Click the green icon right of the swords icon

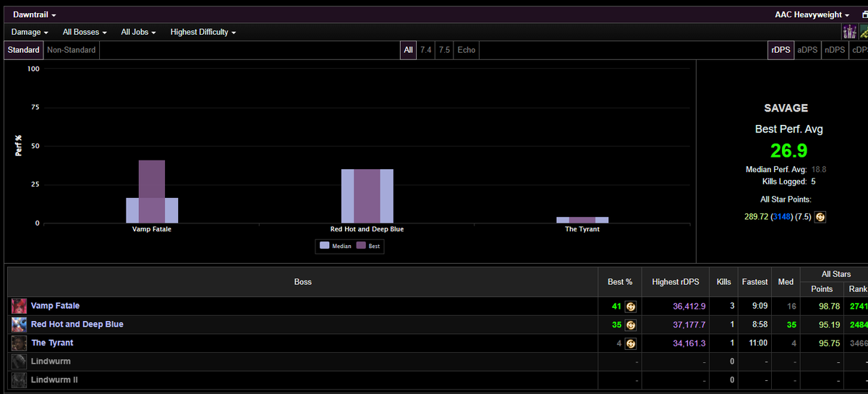pos(864,32)
